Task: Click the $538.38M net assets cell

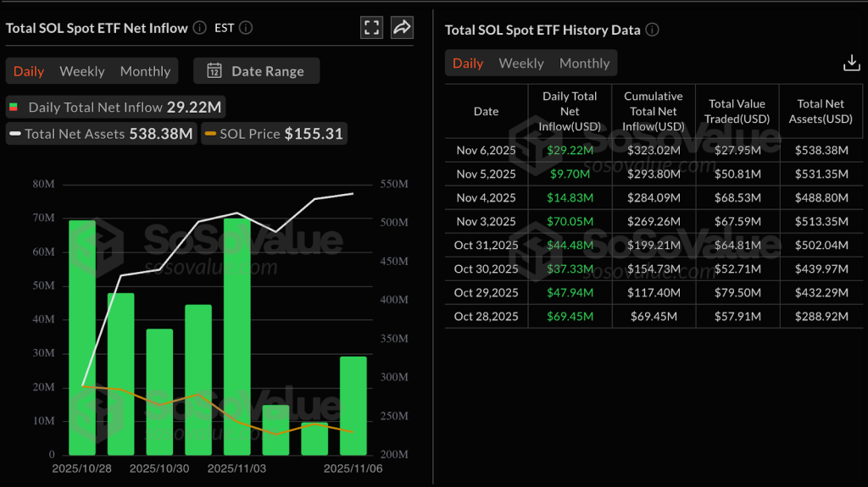Action: click(x=821, y=150)
